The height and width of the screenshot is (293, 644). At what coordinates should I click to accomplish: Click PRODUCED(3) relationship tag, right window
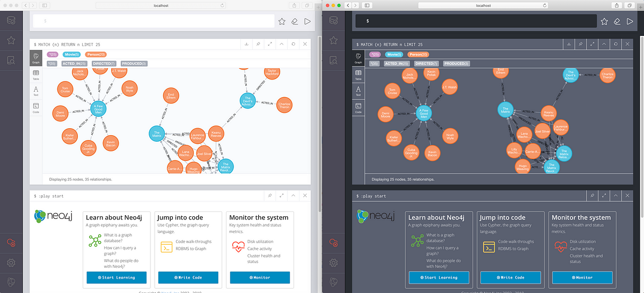(456, 63)
